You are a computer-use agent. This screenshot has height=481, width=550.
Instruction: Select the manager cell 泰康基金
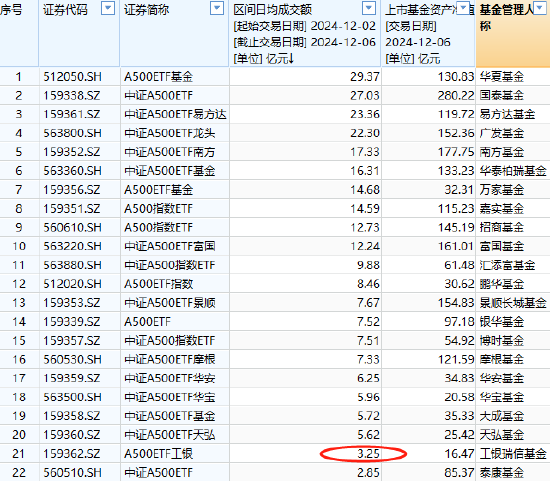click(x=502, y=473)
